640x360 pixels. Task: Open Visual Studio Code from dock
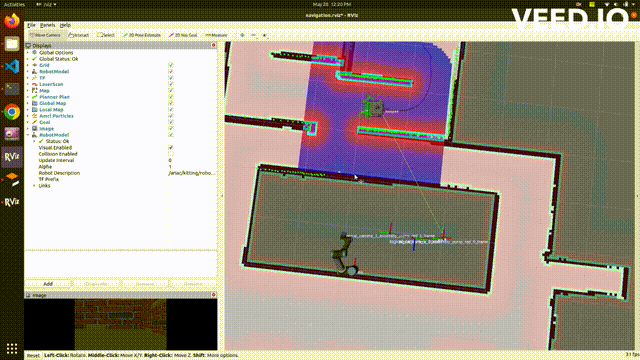click(12, 66)
